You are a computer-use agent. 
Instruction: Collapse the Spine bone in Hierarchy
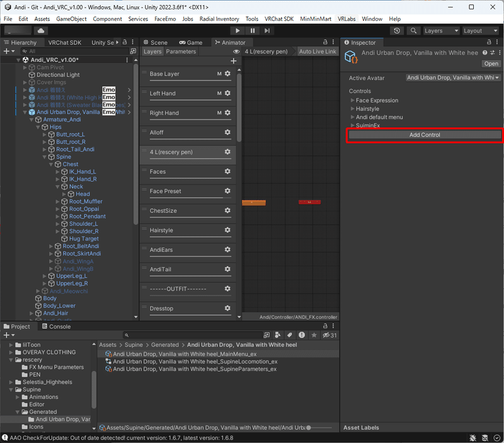[x=45, y=157]
